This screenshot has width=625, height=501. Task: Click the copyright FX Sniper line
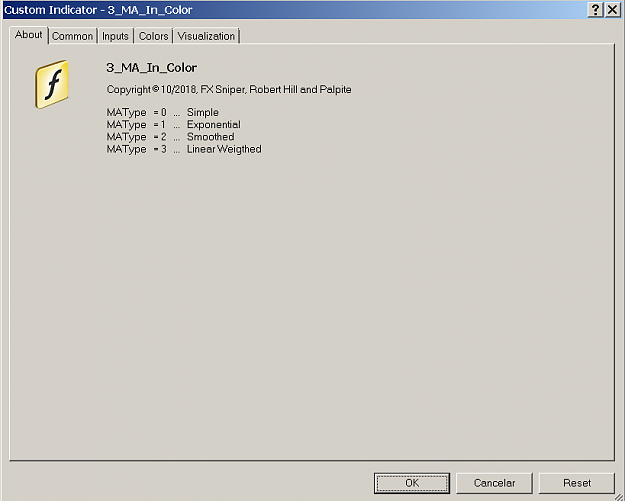click(229, 89)
